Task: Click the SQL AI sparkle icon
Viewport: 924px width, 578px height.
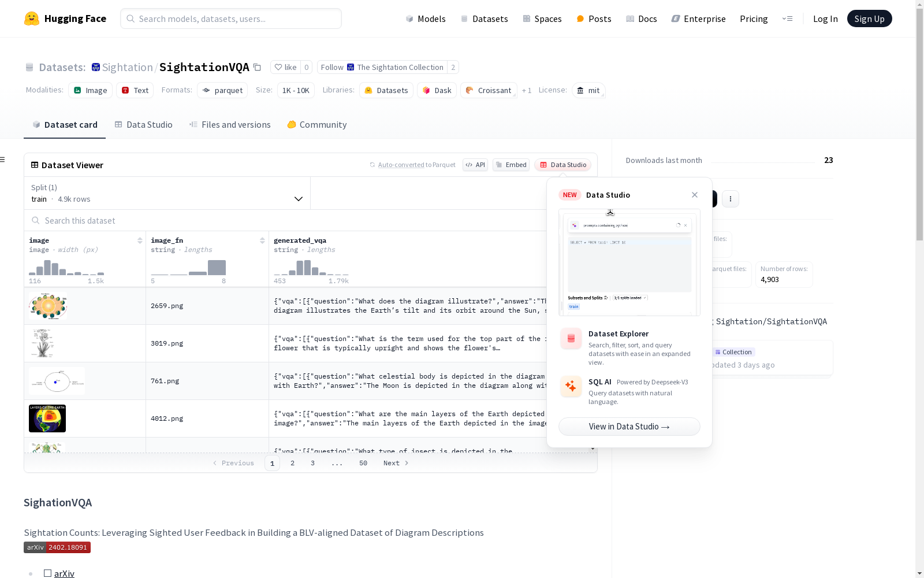Action: pos(571,386)
